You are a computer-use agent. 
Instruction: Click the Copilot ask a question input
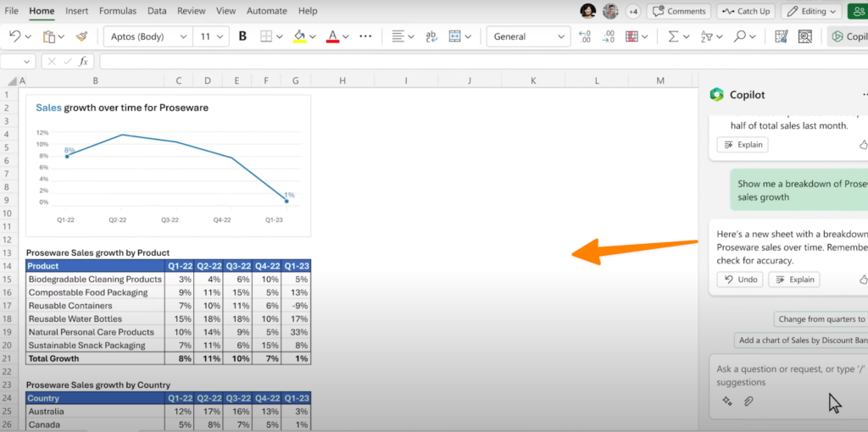784,375
